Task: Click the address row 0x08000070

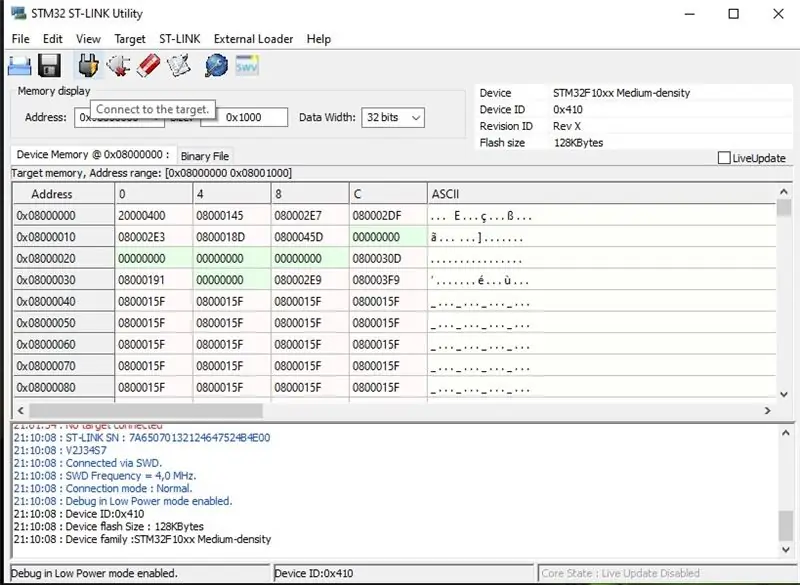Action: pyautogui.click(x=63, y=366)
